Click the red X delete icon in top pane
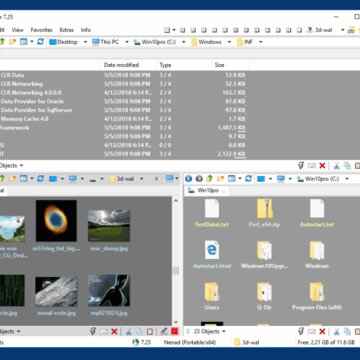This screenshot has width=360, height=360. pyautogui.click(x=322, y=166)
